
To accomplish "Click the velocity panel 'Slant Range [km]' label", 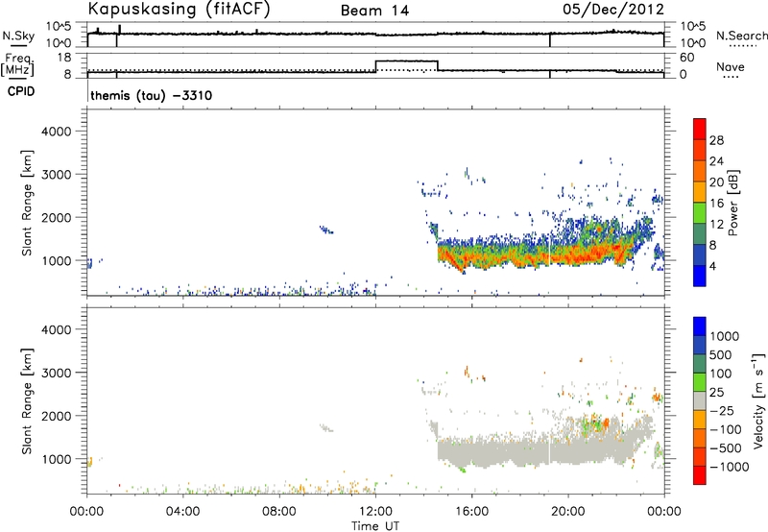I will pos(27,401).
